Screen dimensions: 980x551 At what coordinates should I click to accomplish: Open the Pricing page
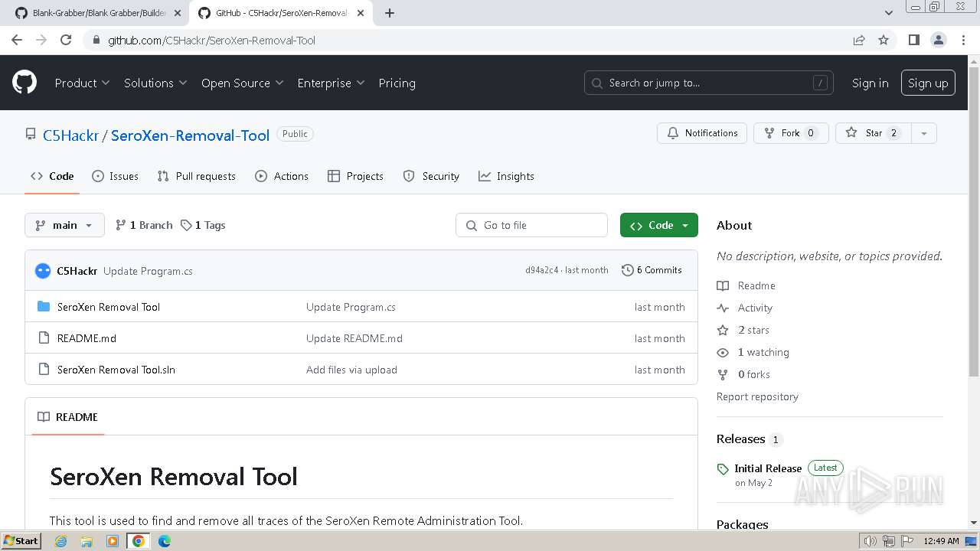click(397, 83)
